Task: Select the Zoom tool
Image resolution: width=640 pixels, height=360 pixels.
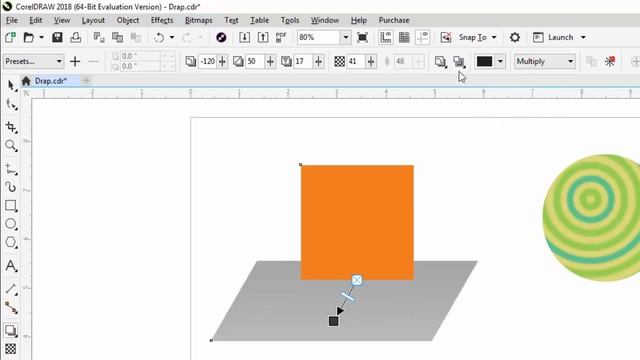Action: pyautogui.click(x=11, y=146)
